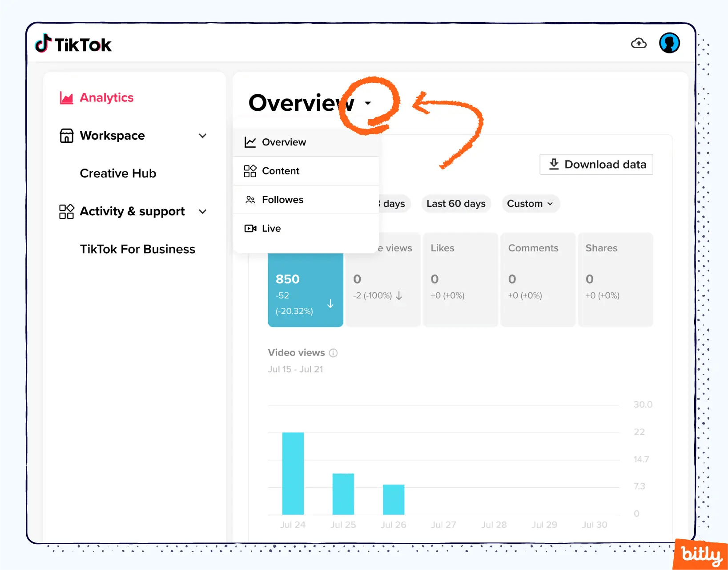The image size is (728, 570).
Task: Click the Workspace storefront icon
Action: point(66,135)
